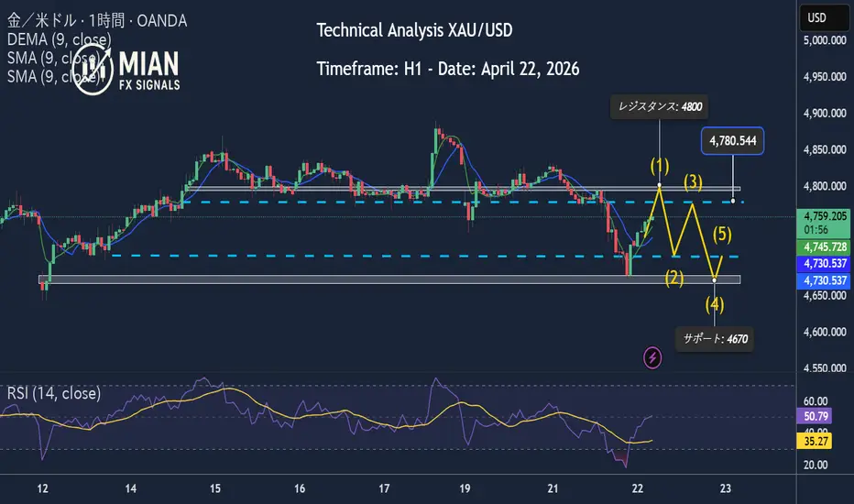854x504 pixels.
Task: Click the 5,000.000 price axis label
Action: pos(825,40)
